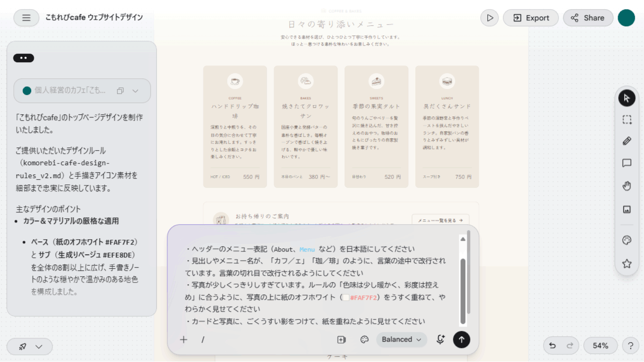The height and width of the screenshot is (362, 644).
Task: Click the coffee cup icon on the COFFEE card
Action: pos(235,82)
